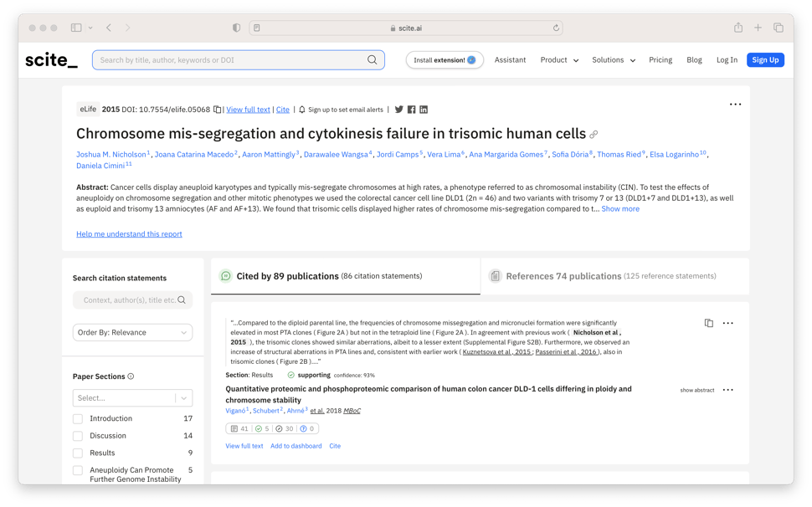Check the Introduction section filter

coord(78,418)
